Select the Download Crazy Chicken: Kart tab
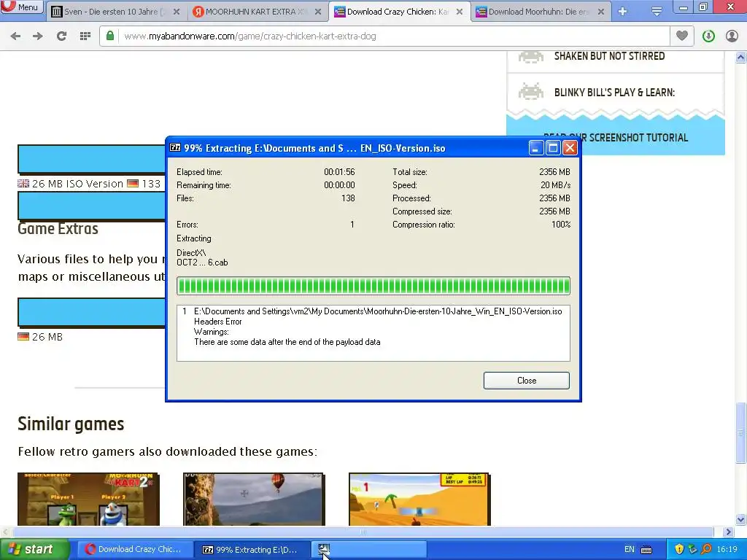The height and width of the screenshot is (560, 747). click(x=399, y=12)
